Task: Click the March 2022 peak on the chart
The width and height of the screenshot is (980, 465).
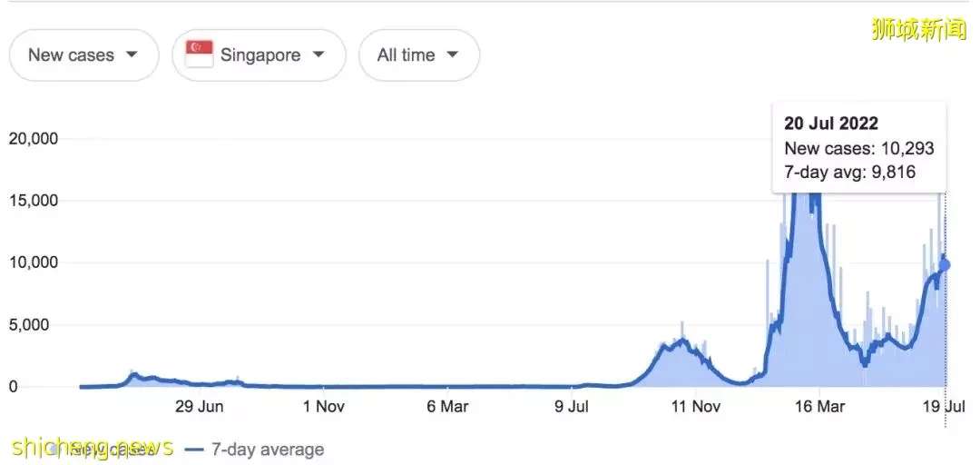Action: (x=805, y=199)
